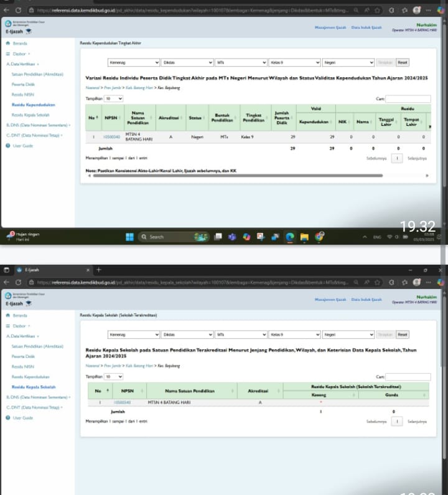Screen dimensions: 448x495
Task: Click Prov. Jambi breadcrumb on the Kependudukan page
Action: pos(111,88)
